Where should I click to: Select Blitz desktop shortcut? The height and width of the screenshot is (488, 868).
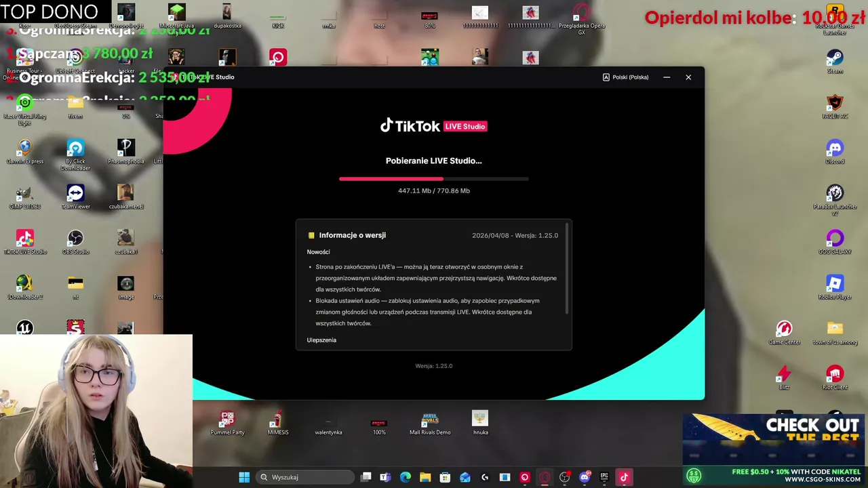[x=784, y=378]
